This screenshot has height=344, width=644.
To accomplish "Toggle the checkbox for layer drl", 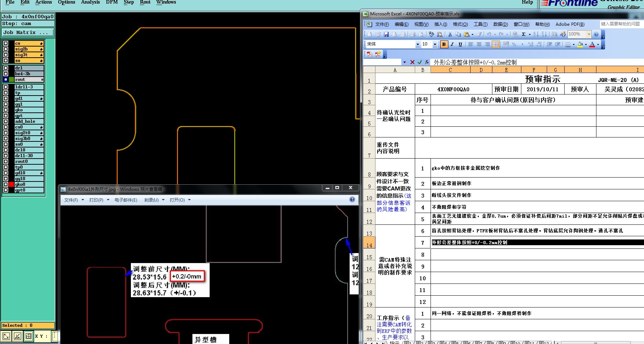I will click(x=6, y=68).
